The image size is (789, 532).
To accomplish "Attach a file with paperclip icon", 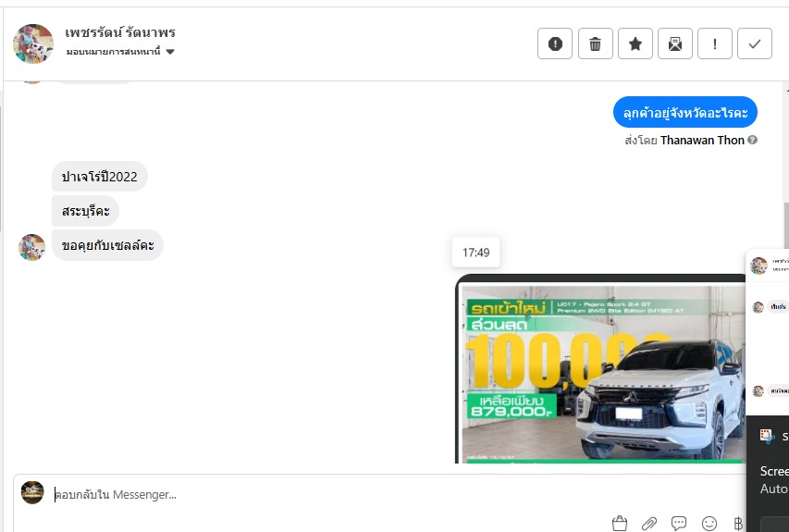I will 649,524.
